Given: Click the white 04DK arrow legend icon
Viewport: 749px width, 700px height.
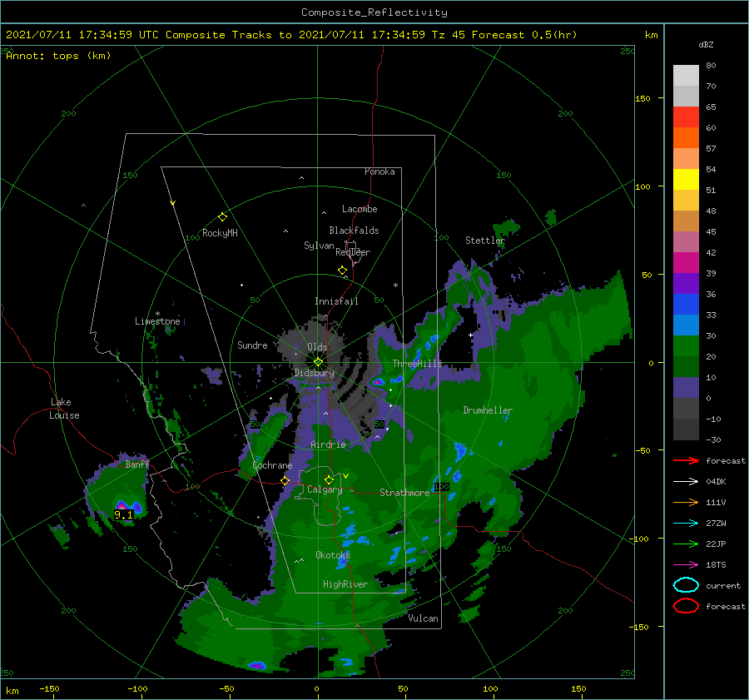Looking at the screenshot, I should (x=686, y=481).
